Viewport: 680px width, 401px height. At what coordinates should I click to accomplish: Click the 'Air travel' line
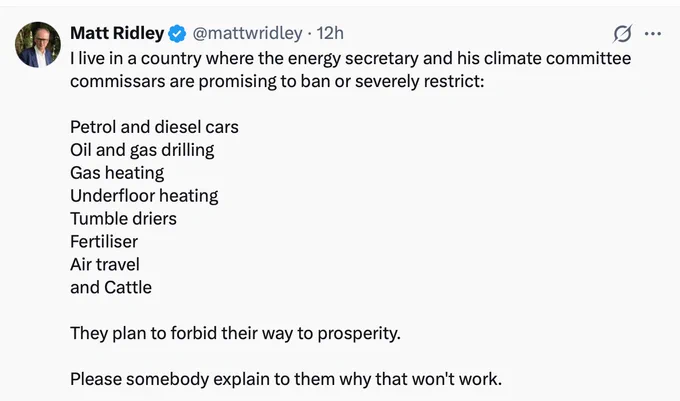point(105,264)
